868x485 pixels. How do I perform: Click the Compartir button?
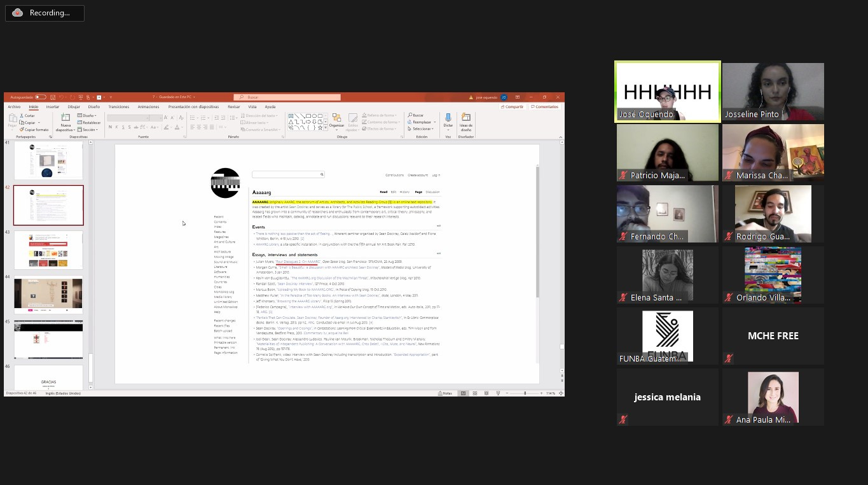point(513,107)
